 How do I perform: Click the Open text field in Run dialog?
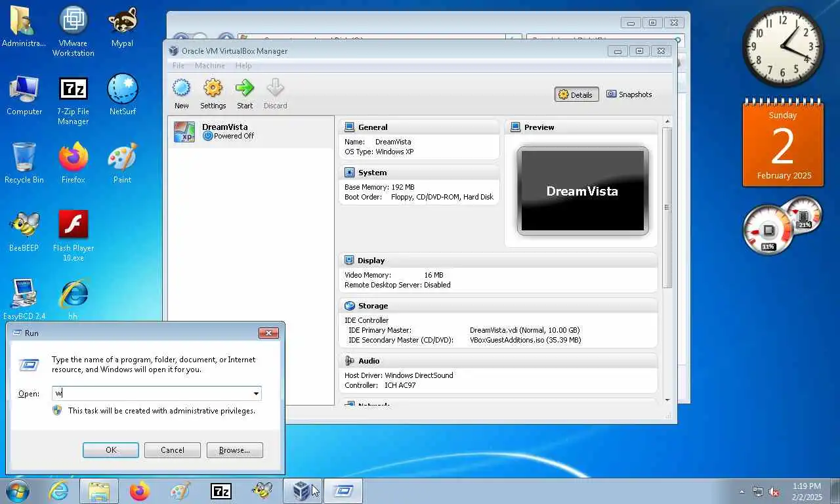click(152, 394)
